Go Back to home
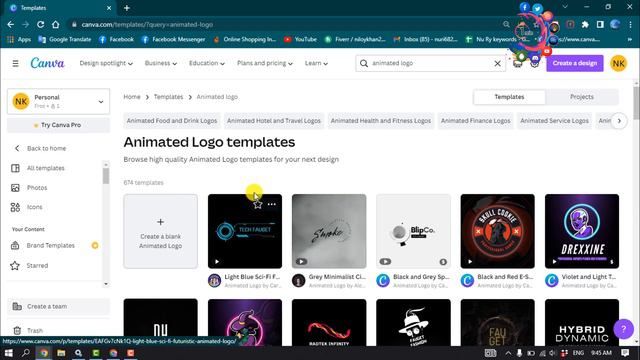The height and width of the screenshot is (360, 640). [46, 148]
